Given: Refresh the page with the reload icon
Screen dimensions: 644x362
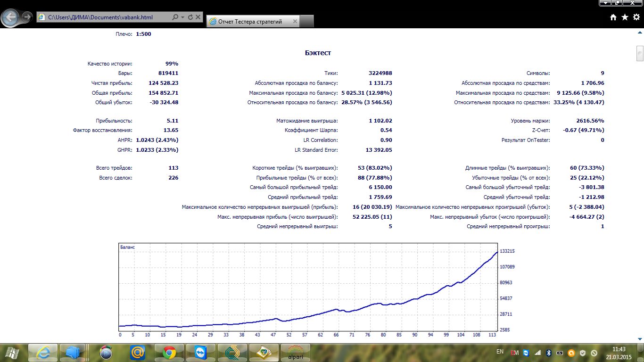Looking at the screenshot, I should coord(190,17).
